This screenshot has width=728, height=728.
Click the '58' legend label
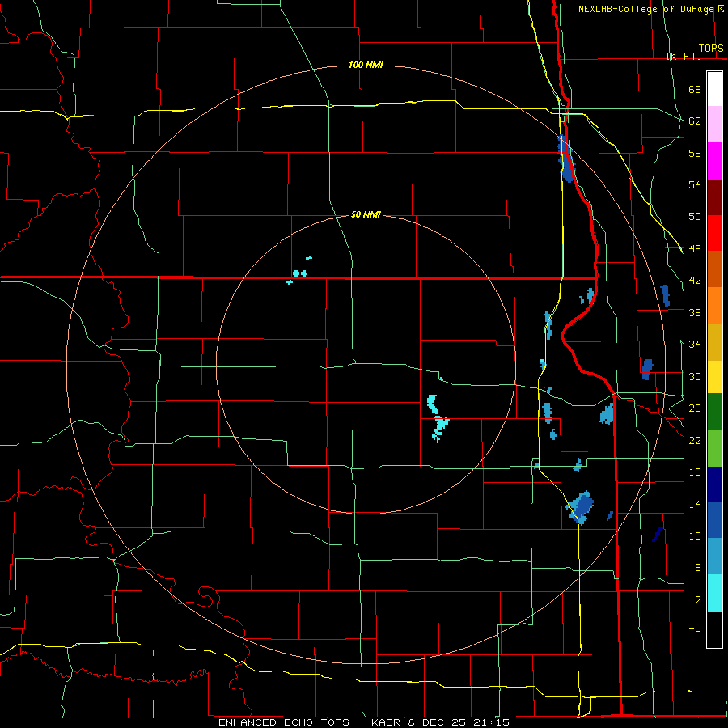coord(695,153)
